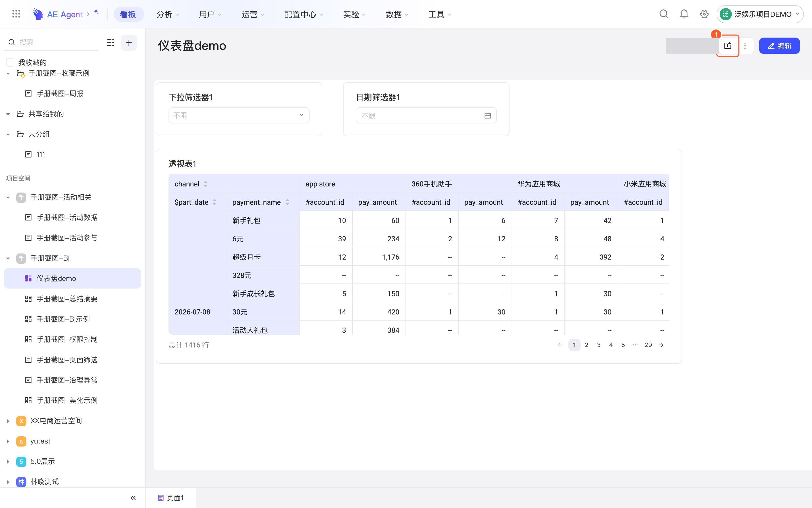
Task: Select the 看板 tab
Action: pos(128,14)
